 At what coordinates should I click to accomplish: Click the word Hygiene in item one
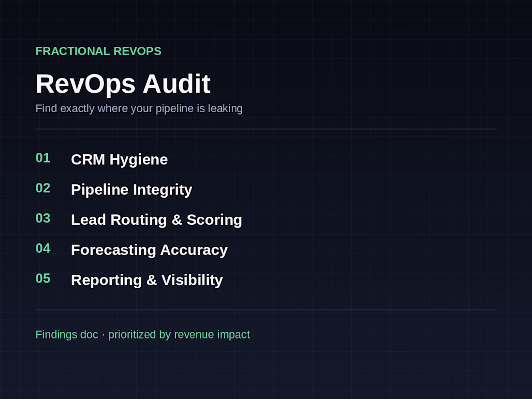point(138,160)
